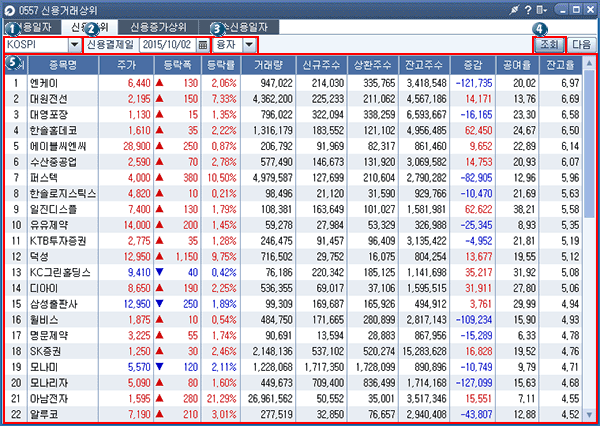Viewport: 600px width, 426px height.
Task: Select stock 유유제약 in the list
Action: pyautogui.click(x=49, y=225)
